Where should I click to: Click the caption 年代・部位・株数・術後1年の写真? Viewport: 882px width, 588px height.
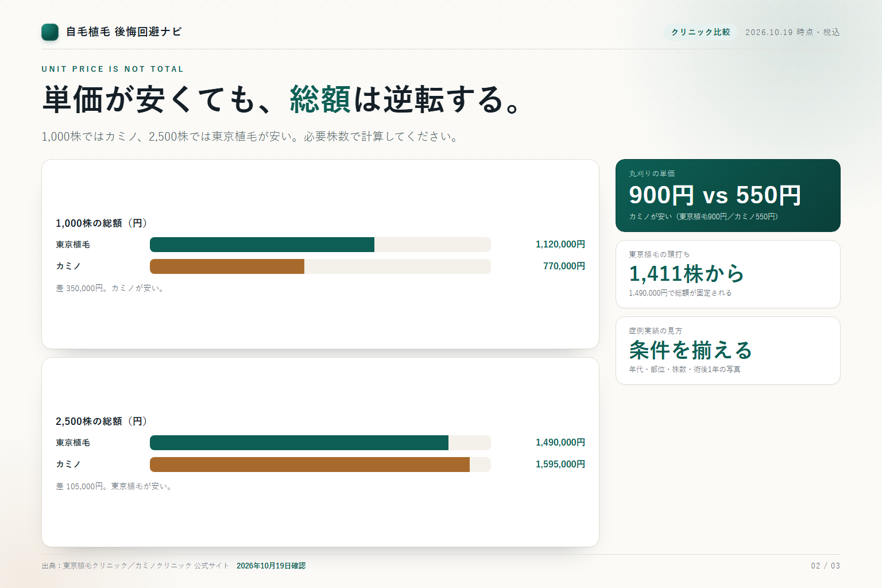click(x=684, y=369)
